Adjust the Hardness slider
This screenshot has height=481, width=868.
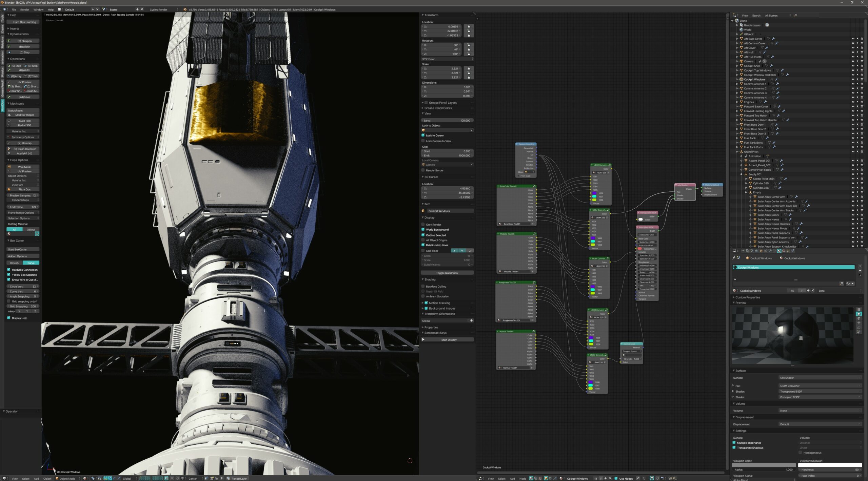830,470
